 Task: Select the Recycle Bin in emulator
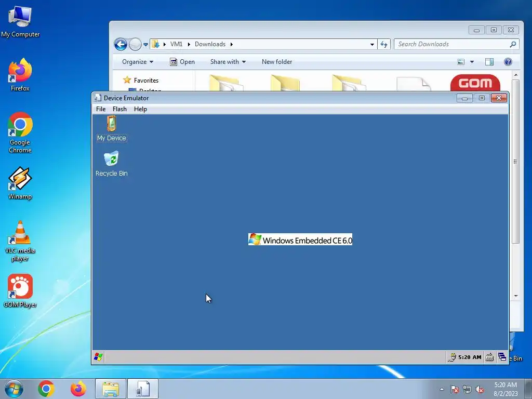[x=112, y=164]
